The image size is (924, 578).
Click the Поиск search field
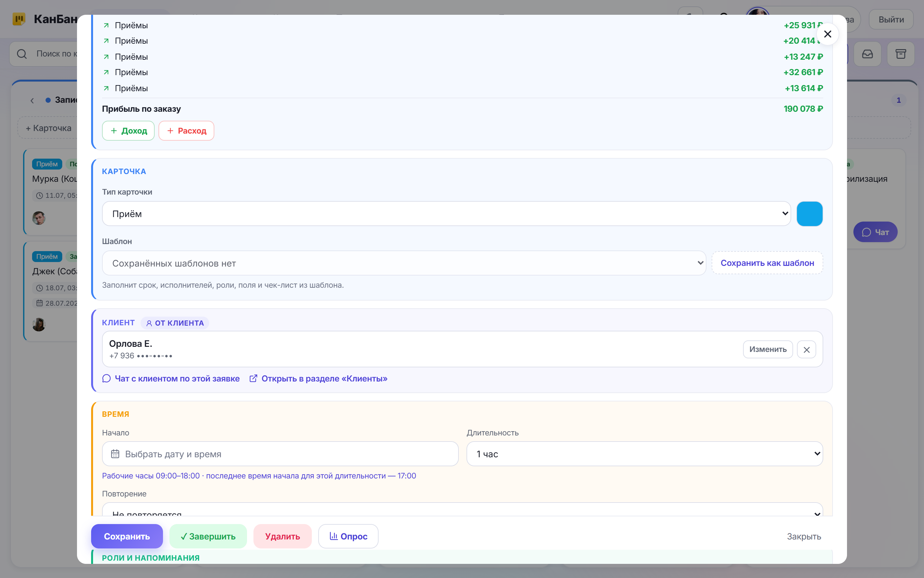44,54
